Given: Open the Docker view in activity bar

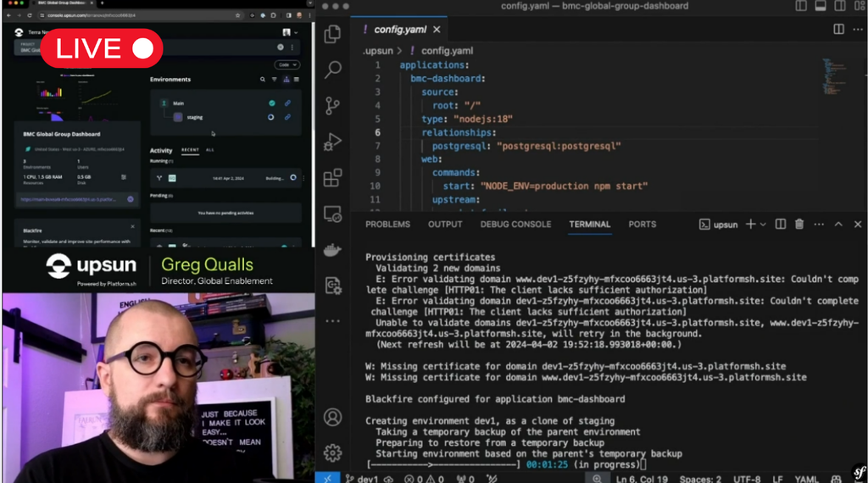Looking at the screenshot, I should (x=332, y=250).
